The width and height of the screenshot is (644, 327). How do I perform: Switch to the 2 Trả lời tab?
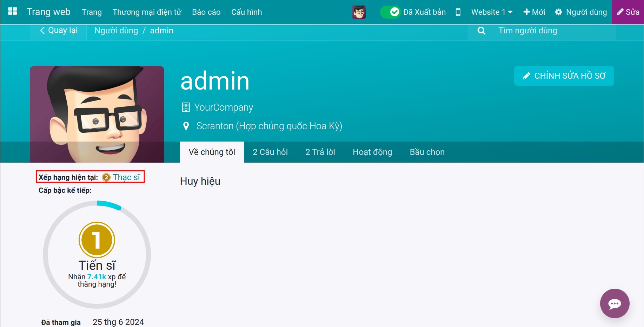click(320, 152)
